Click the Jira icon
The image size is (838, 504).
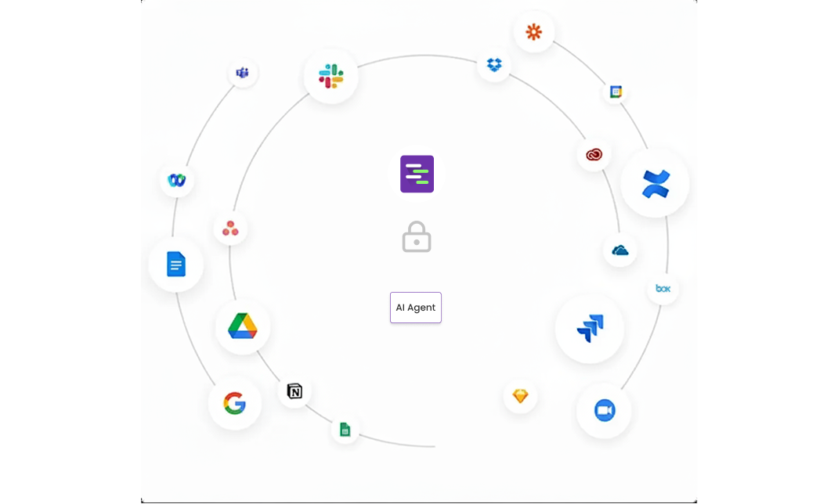point(590,328)
